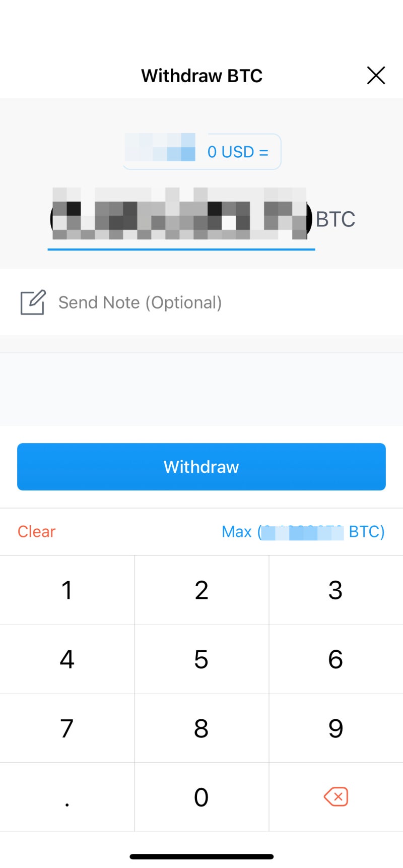Tap keypad digit 7
403x868 pixels.
pos(67,728)
